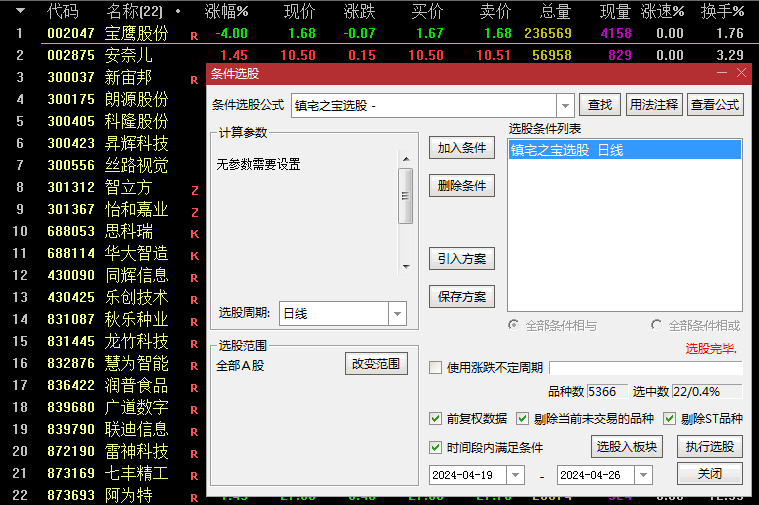Open the 选股周期 dropdown arrow
The image size is (759, 505).
click(x=397, y=314)
